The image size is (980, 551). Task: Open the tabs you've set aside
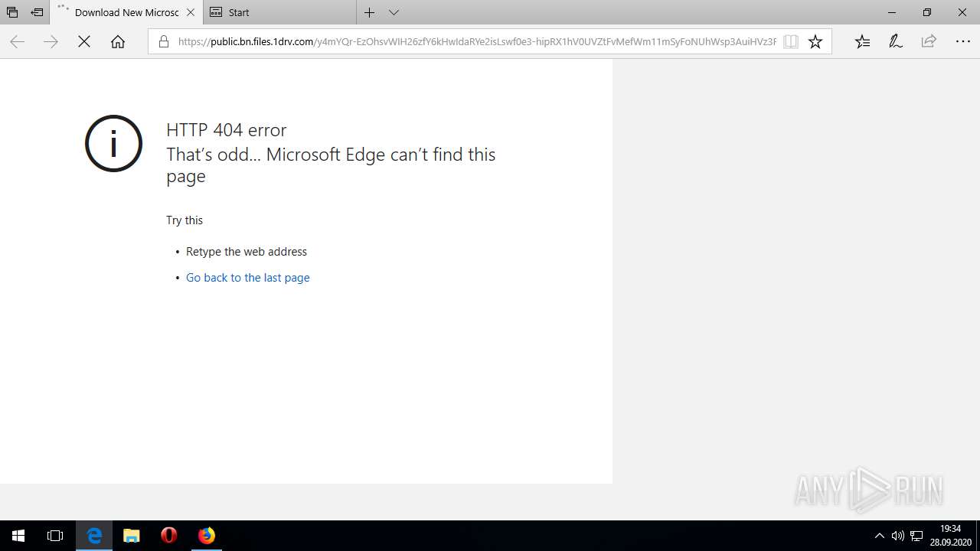12,12
